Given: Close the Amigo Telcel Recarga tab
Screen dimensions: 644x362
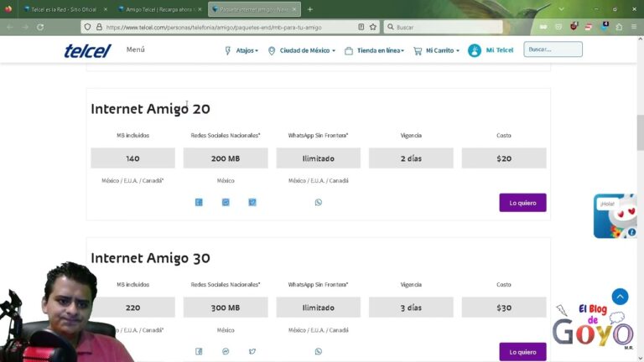Looking at the screenshot, I should [200, 9].
